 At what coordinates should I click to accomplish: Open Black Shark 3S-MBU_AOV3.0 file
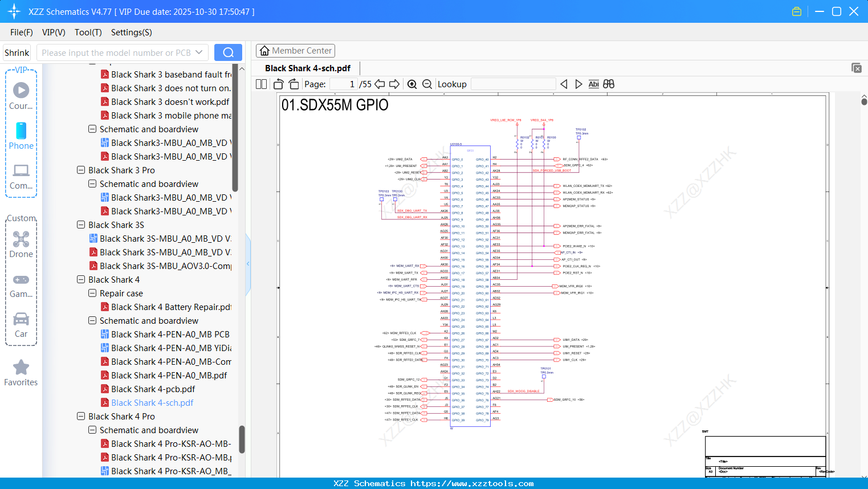[165, 266]
